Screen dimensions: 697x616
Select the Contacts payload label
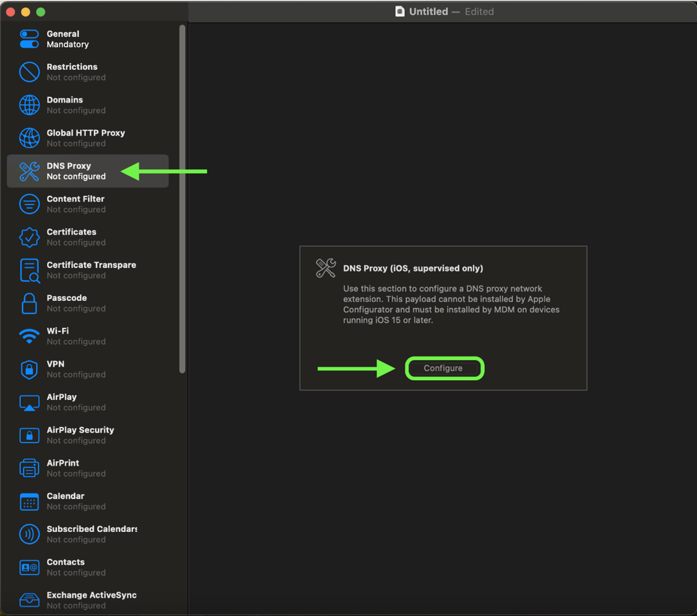(x=66, y=562)
